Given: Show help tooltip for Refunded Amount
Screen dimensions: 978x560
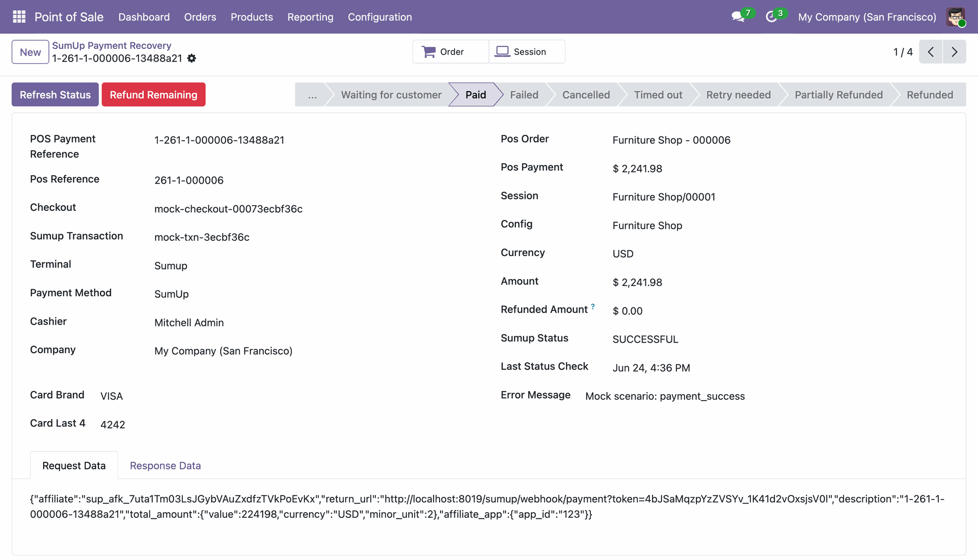Looking at the screenshot, I should point(593,306).
